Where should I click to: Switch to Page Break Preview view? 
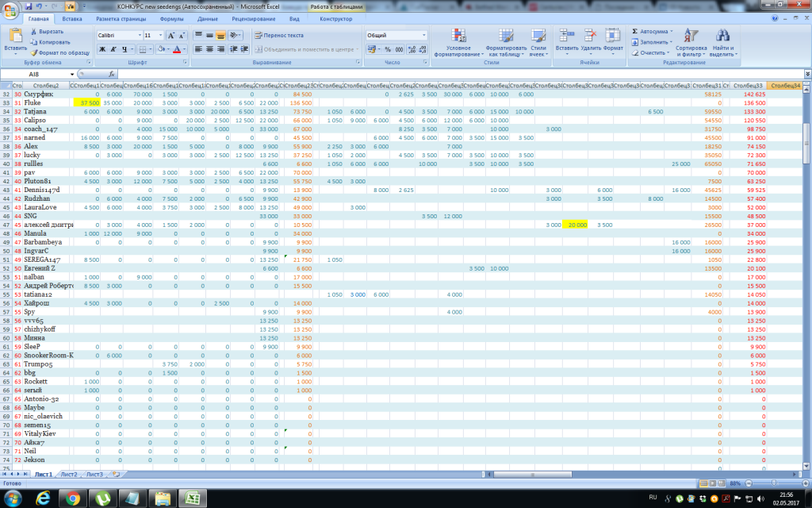pos(722,483)
